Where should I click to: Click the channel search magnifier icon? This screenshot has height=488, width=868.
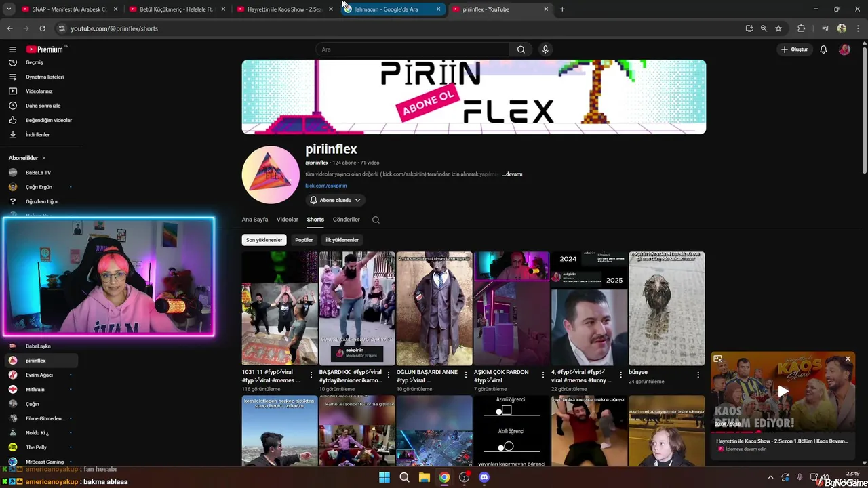point(376,220)
